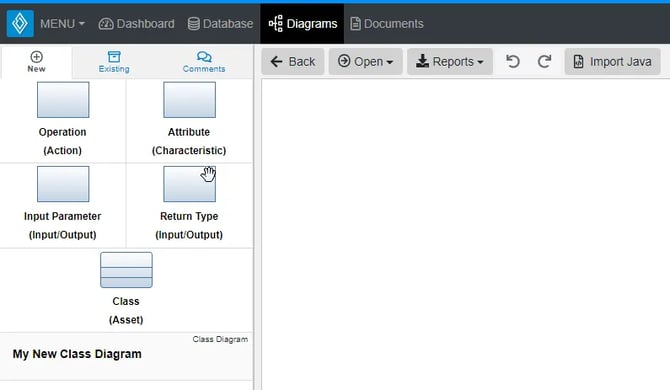Select the Class (Asset) shape
This screenshot has height=390, width=670.
pyautogui.click(x=126, y=270)
